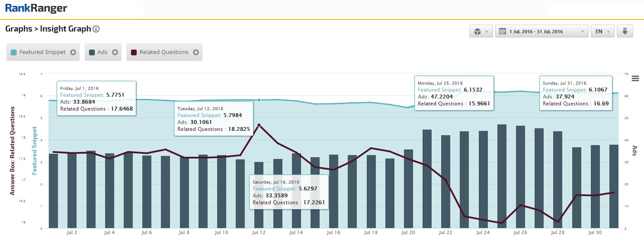Expand the EN language dropdown
Image resolution: width=644 pixels, height=241 pixels.
602,32
